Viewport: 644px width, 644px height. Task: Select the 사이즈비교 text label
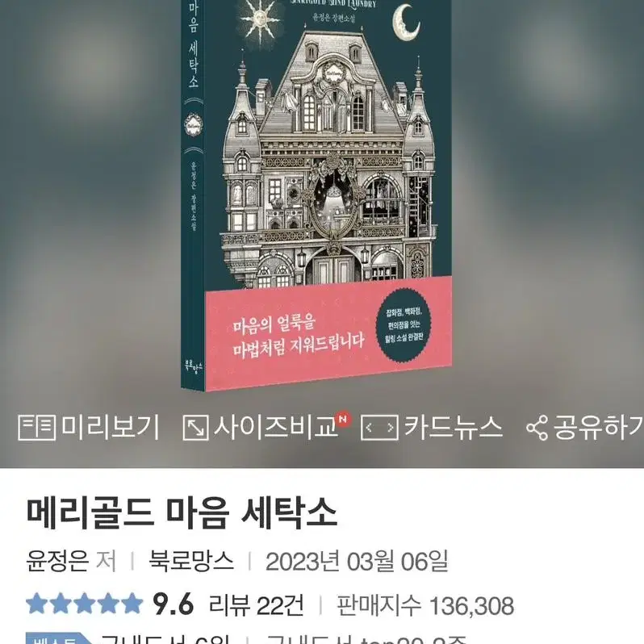[274, 428]
